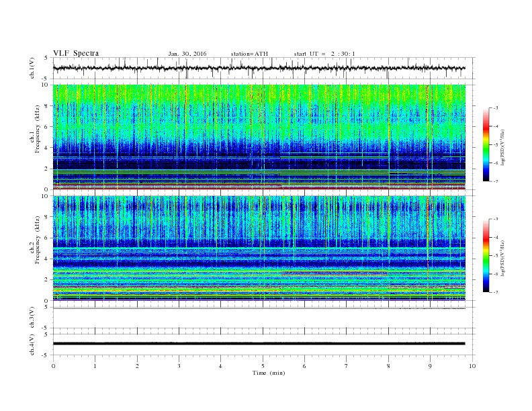Click the "station=ATH" header label
This screenshot has height=411, width=532.
click(x=249, y=54)
